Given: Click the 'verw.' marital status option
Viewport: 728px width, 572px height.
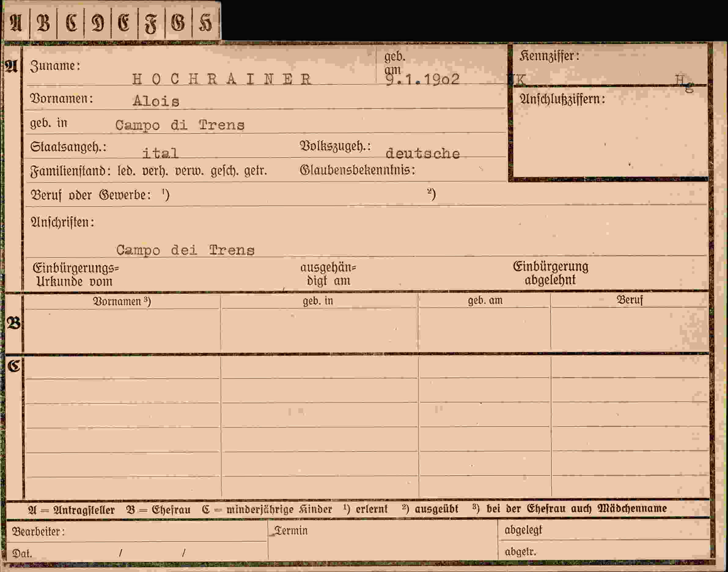Looking at the screenshot, I should pyautogui.click(x=189, y=171).
